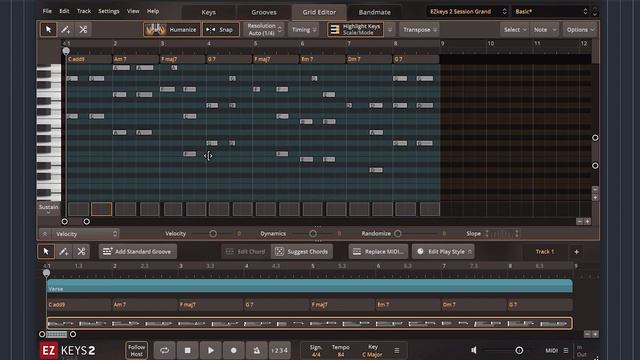
Task: Click the Edit Play Style button
Action: 443,251
